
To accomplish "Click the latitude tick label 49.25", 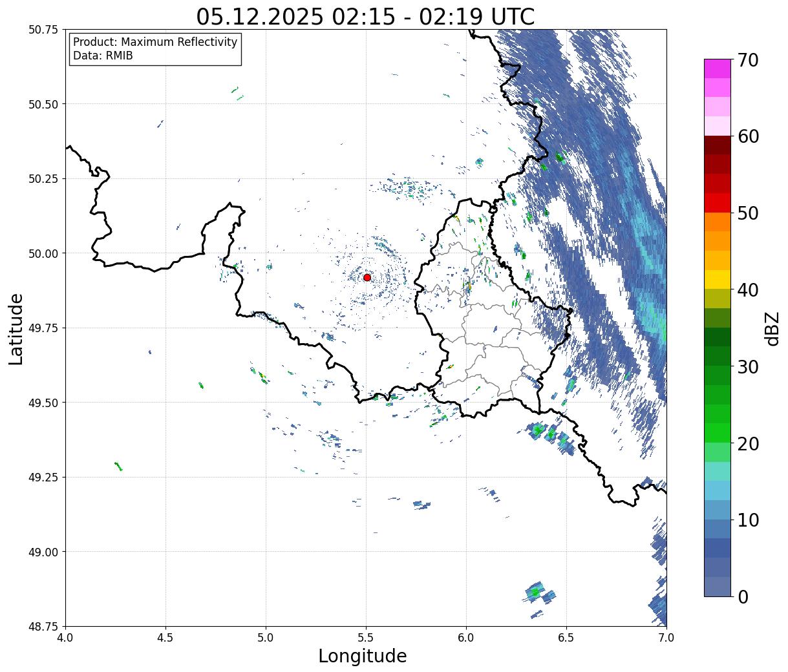I will (x=43, y=478).
